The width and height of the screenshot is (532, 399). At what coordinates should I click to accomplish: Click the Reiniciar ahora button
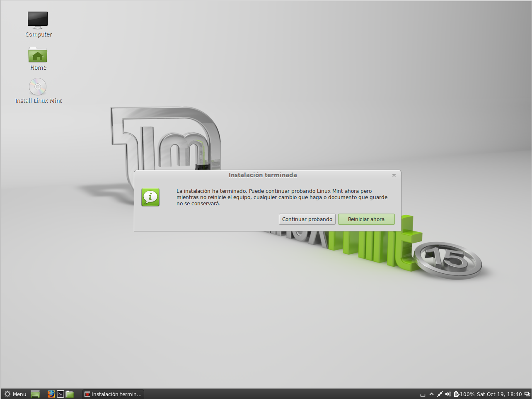366,219
